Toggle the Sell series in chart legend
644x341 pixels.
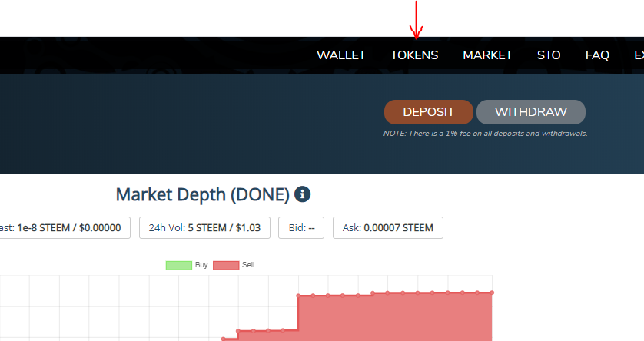tap(234, 265)
